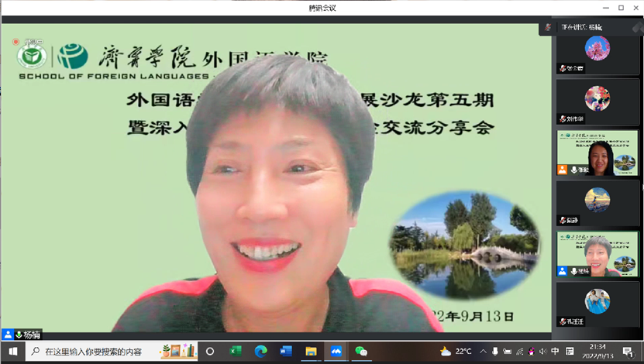Select the 孔连连 participant tile
This screenshot has width=644, height=364.
pos(598,304)
